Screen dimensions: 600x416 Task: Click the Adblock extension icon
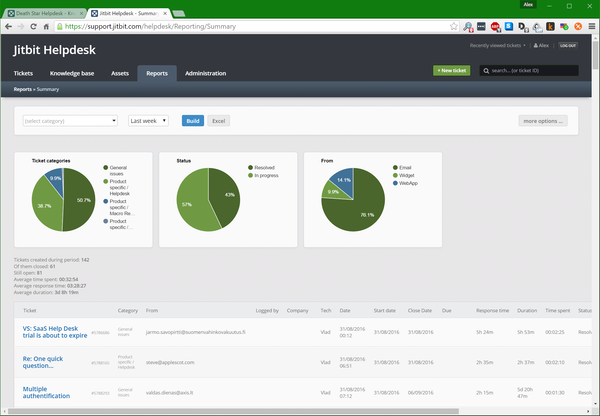coord(495,26)
